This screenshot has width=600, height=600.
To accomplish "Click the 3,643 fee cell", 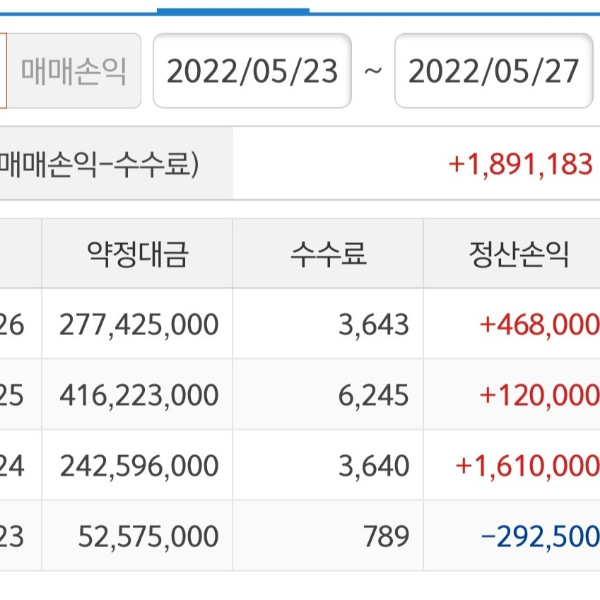I will point(379,324).
